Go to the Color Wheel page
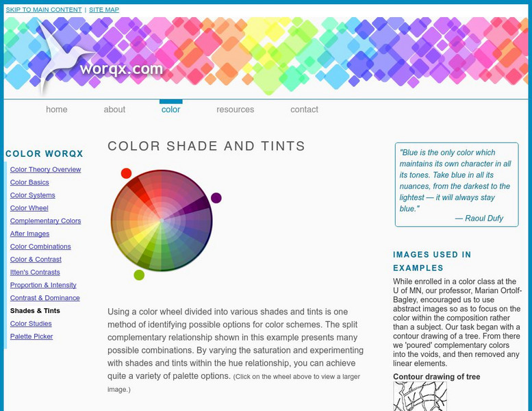The height and width of the screenshot is (411, 532). coord(29,208)
